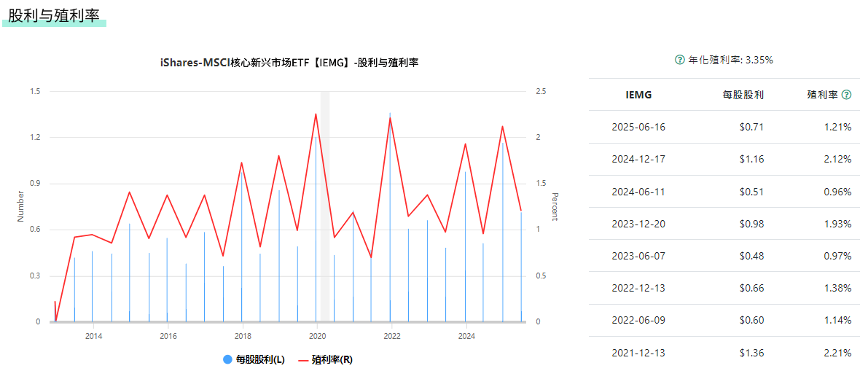
Task: Click help icon next to 殖利率 column header
Action: click(846, 95)
